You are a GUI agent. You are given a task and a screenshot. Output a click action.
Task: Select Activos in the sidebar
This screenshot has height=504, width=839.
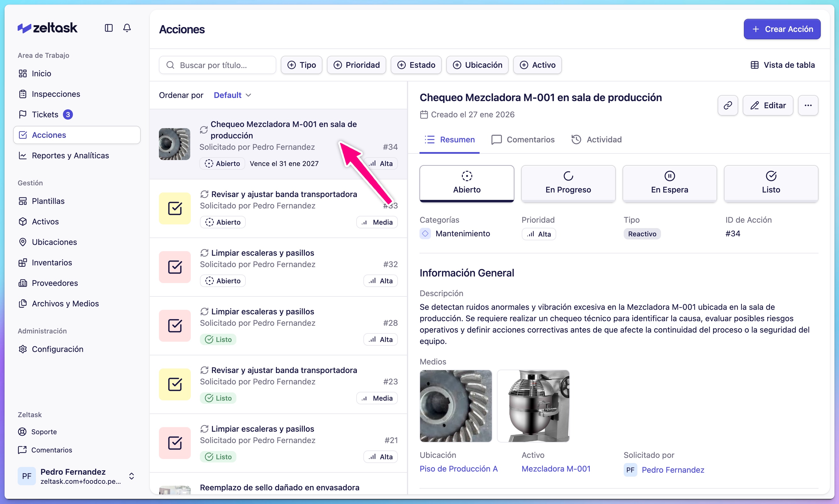pyautogui.click(x=45, y=222)
